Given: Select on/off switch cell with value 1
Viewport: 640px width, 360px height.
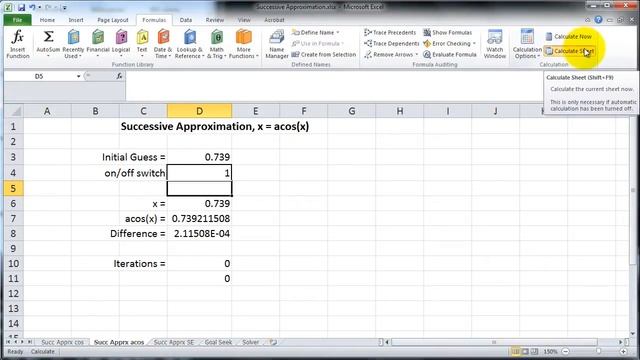Looking at the screenshot, I should point(199,173).
